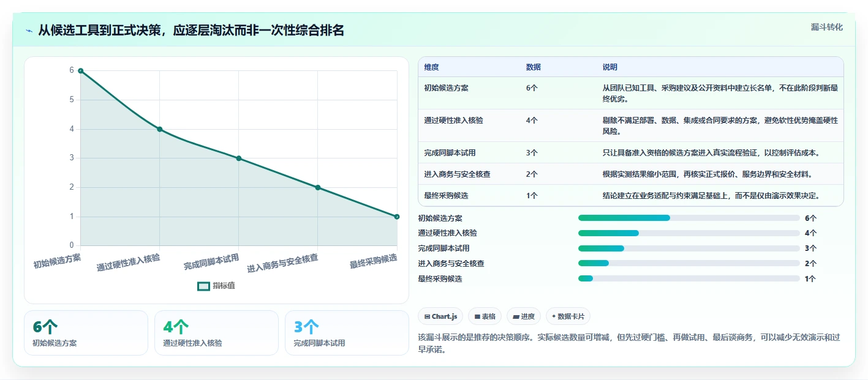
Task: Click the 完成同脚本试用 x-axis label on chart
Action: click(211, 263)
